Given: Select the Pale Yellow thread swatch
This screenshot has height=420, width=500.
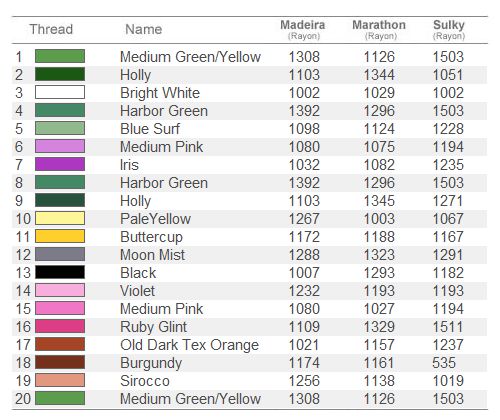Looking at the screenshot, I should [x=60, y=218].
